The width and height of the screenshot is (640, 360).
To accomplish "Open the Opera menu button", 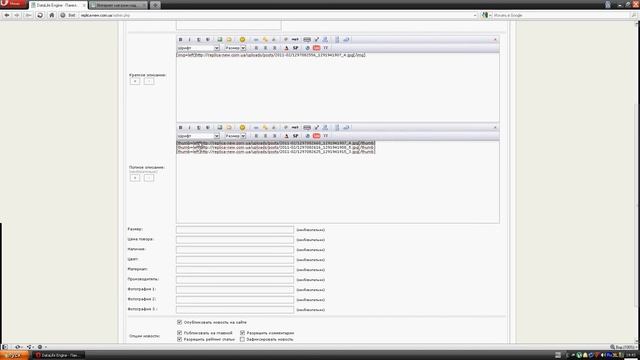I will tap(13, 4).
